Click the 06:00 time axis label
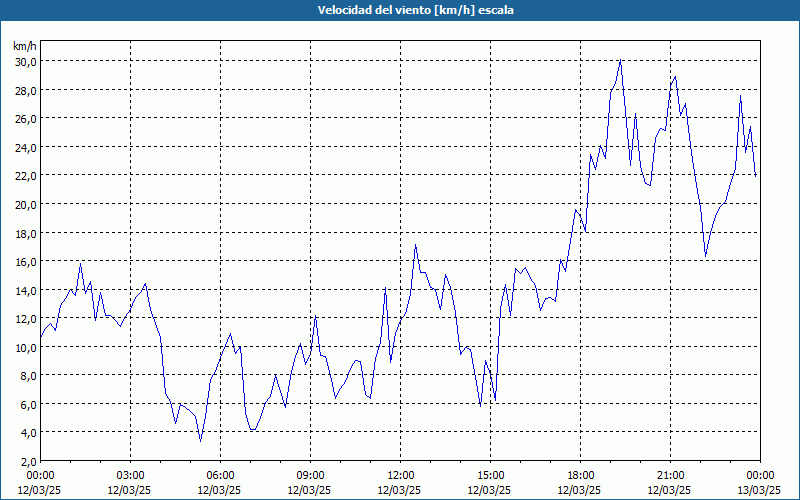The height and width of the screenshot is (500, 800). point(220,476)
